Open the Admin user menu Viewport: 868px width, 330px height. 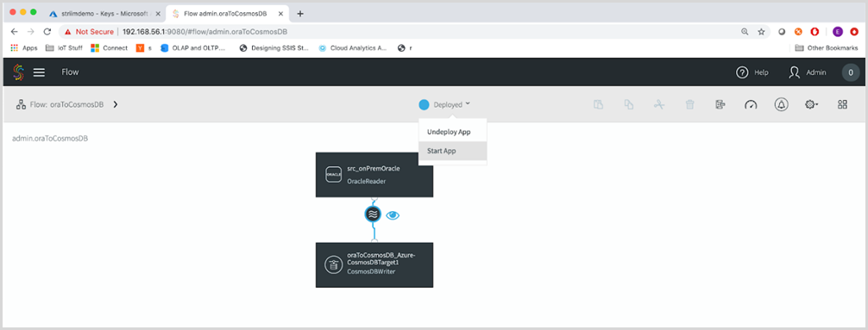(807, 72)
